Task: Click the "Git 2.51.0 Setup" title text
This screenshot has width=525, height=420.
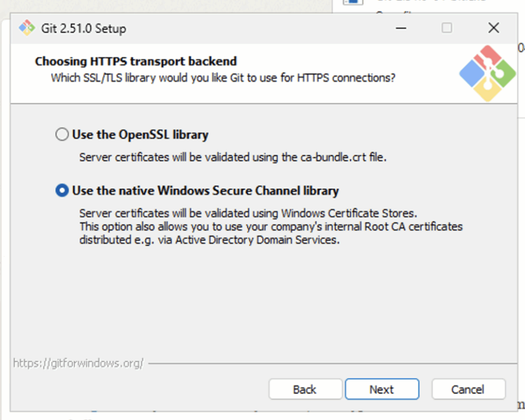Action: pos(84,28)
